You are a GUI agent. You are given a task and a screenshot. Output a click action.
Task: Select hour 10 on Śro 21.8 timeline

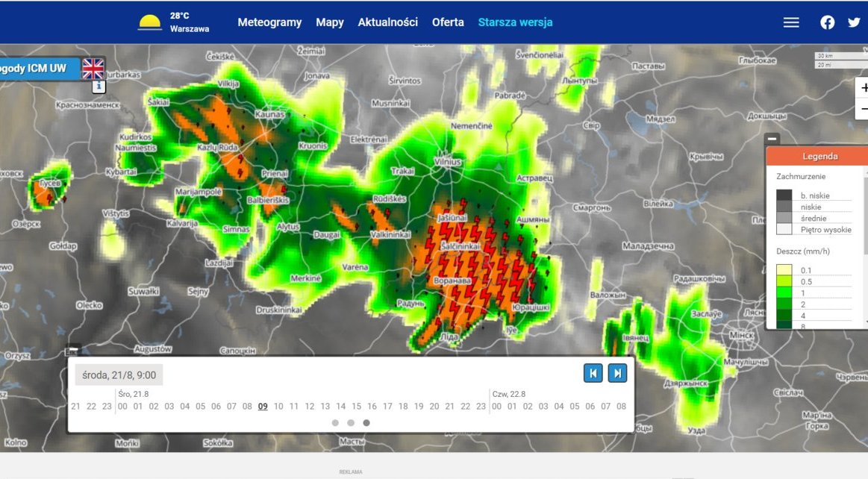click(278, 406)
